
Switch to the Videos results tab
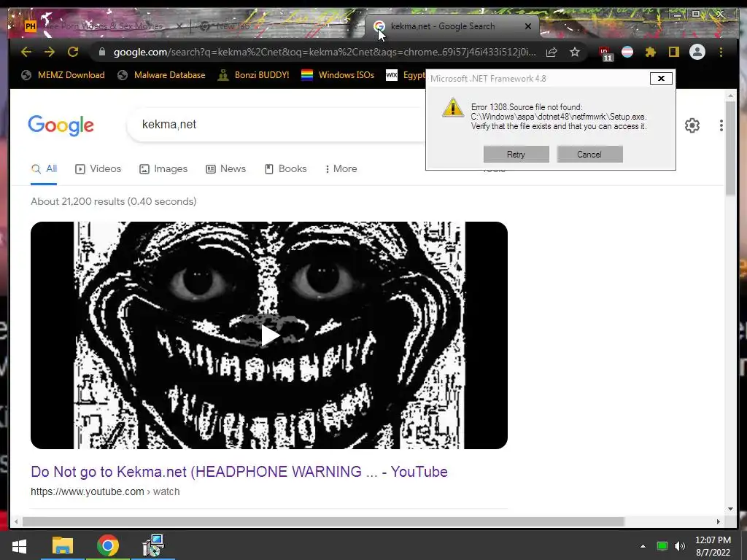tap(98, 169)
